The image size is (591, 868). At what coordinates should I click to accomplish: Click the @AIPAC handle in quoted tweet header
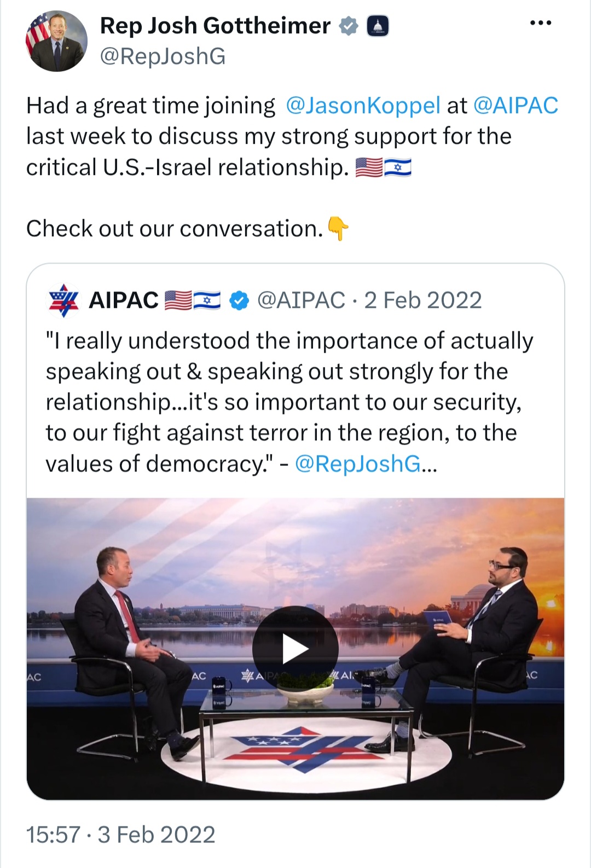tap(301, 300)
